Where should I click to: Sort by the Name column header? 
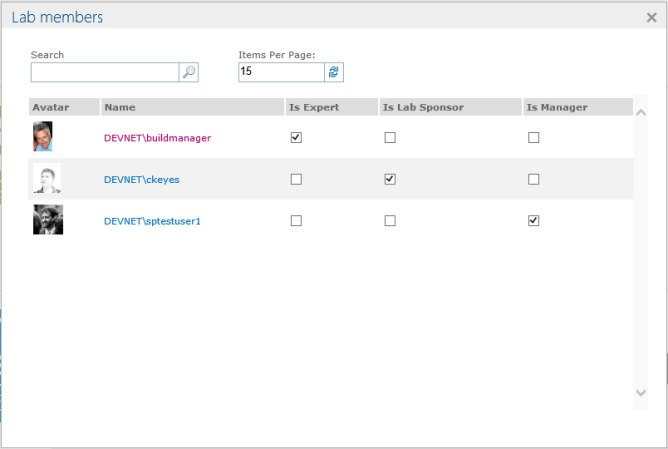120,107
